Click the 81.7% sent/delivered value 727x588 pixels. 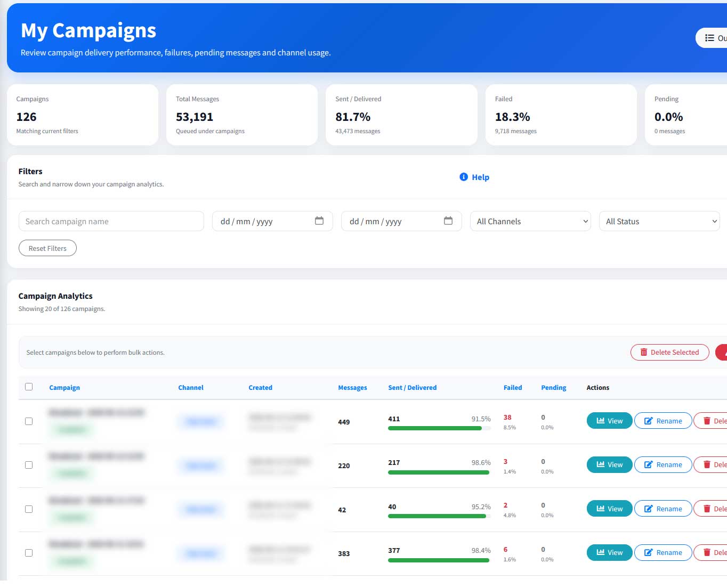click(353, 117)
